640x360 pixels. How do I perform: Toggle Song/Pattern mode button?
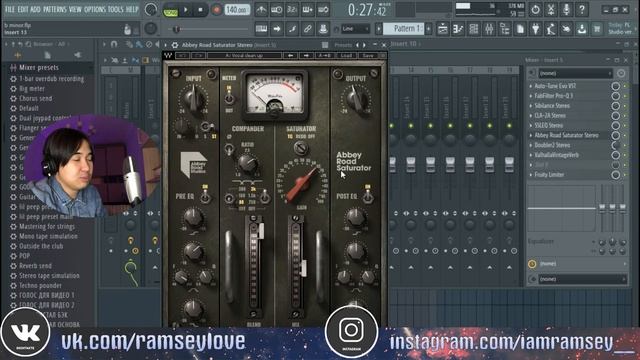coord(170,11)
